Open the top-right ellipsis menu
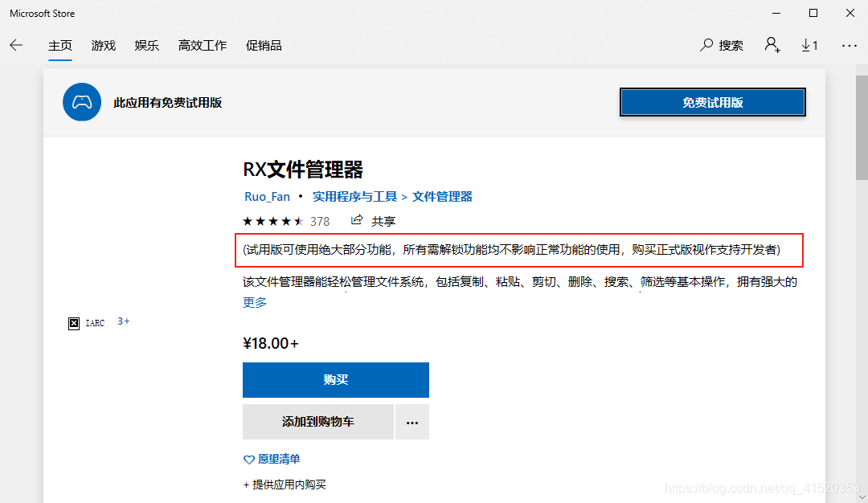Viewport: 868px width, 503px height. [x=850, y=46]
